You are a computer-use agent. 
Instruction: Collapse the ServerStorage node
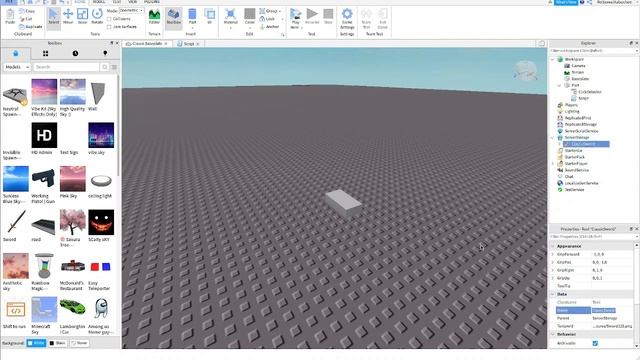(553, 138)
